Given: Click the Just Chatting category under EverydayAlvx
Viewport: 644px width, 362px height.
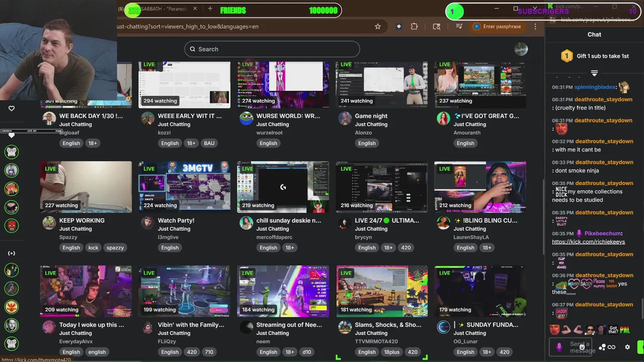Looking at the screenshot, I should tap(75, 333).
